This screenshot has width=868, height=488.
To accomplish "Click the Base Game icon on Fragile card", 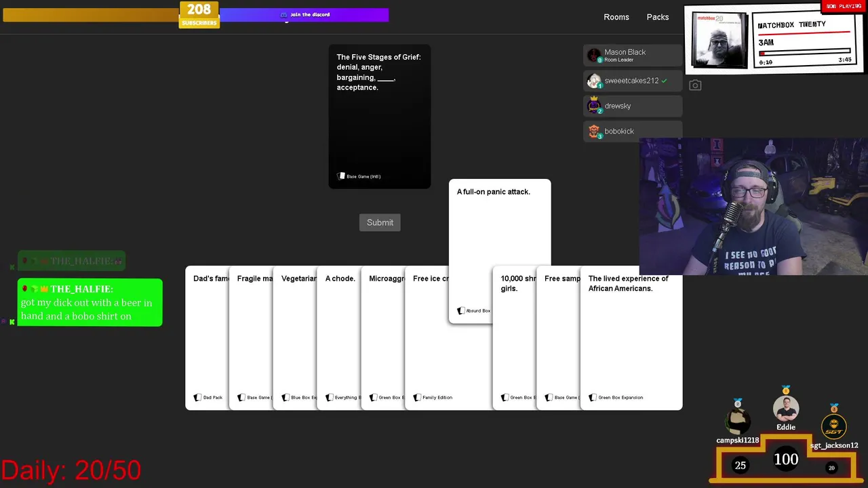I will [241, 397].
